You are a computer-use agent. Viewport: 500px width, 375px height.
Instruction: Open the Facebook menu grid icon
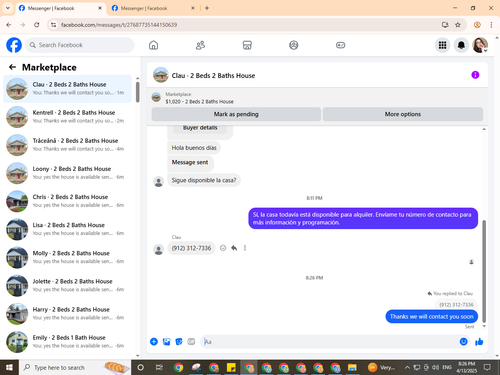pos(442,45)
